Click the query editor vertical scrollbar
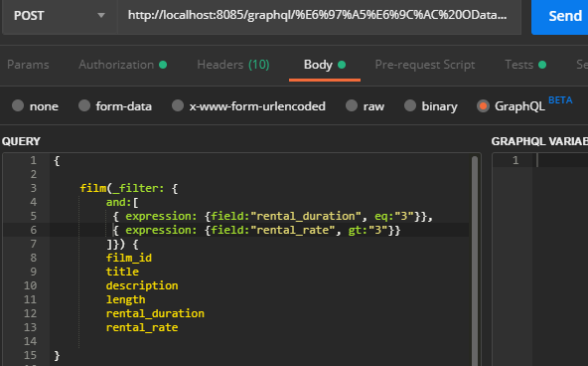Image resolution: width=588 pixels, height=366 pixels. [475, 261]
